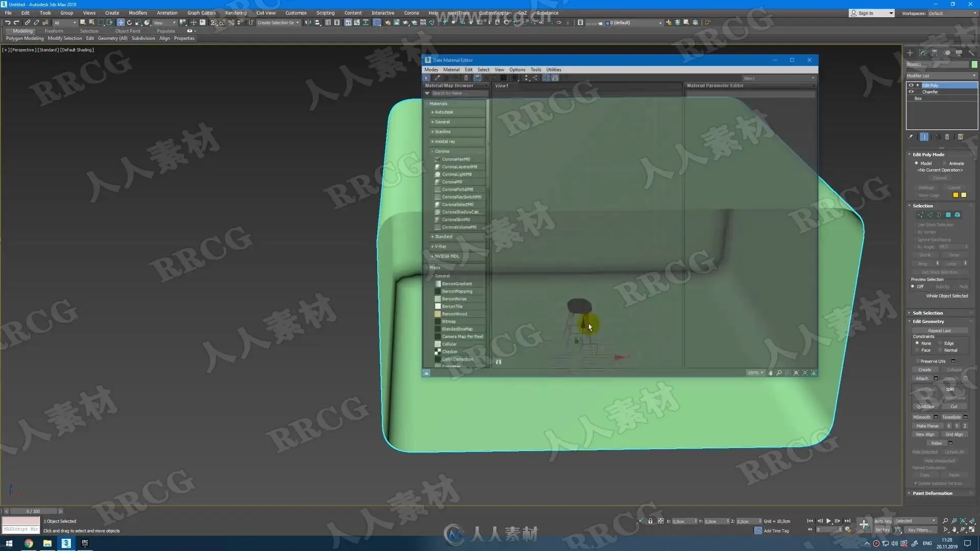Select Polygon sub-object level icon
The image size is (980, 551).
coord(948,215)
